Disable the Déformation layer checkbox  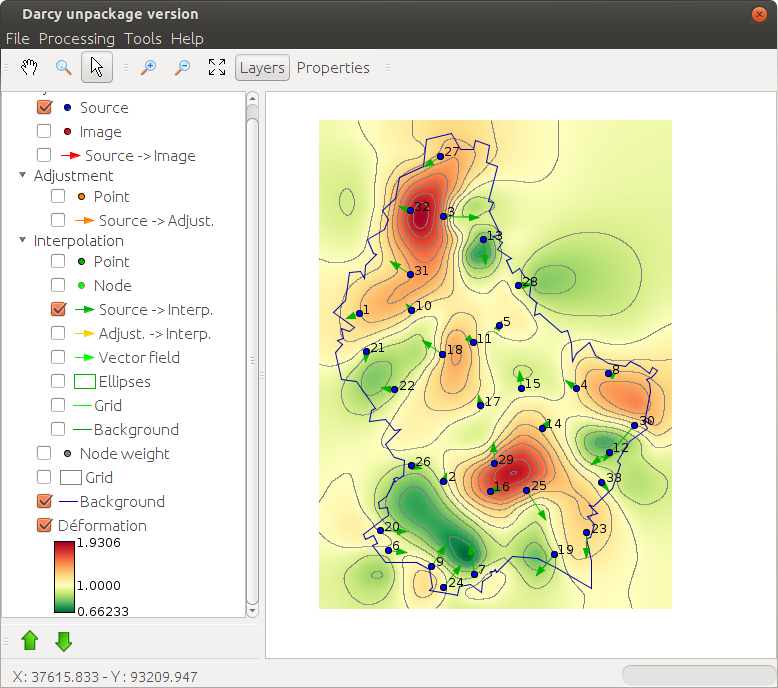point(44,526)
